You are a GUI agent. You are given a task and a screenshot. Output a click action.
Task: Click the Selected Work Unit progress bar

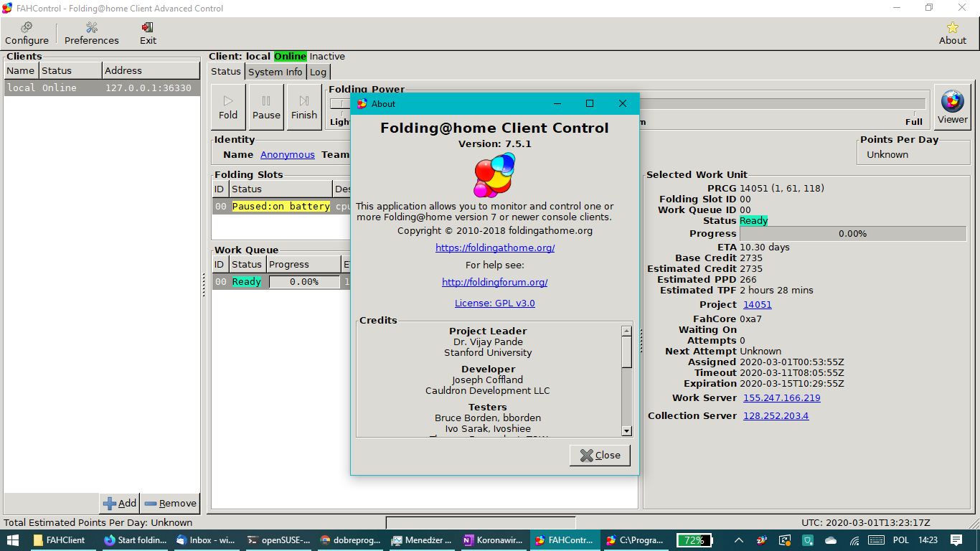point(853,233)
